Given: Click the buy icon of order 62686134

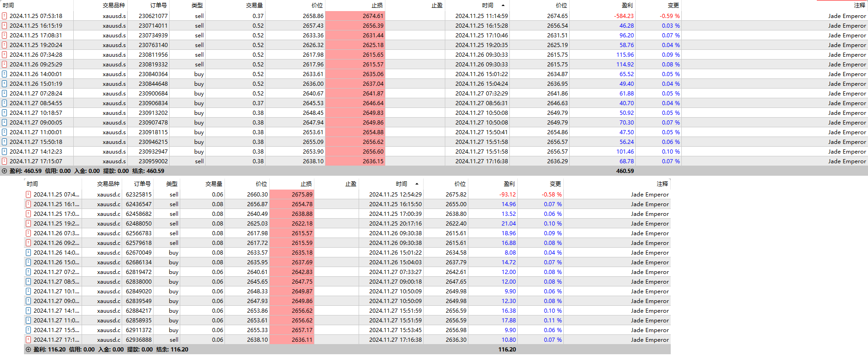Looking at the screenshot, I should pyautogui.click(x=29, y=262).
